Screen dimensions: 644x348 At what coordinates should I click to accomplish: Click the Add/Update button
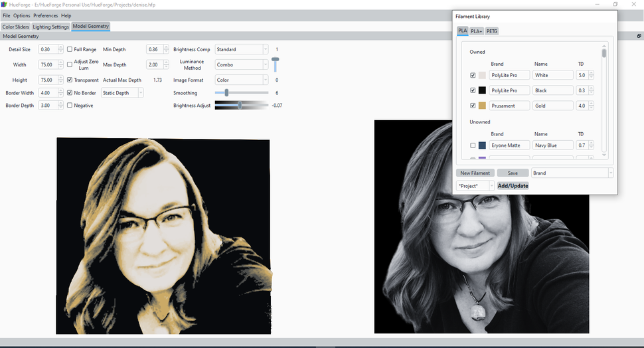coord(513,186)
